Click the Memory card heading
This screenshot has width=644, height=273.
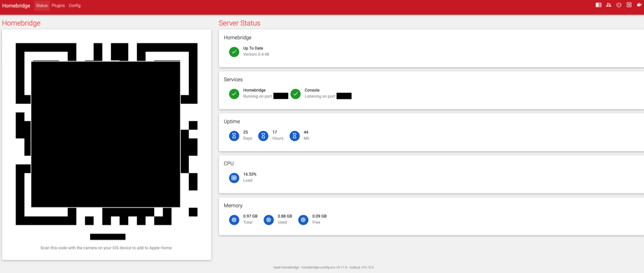pyautogui.click(x=233, y=205)
